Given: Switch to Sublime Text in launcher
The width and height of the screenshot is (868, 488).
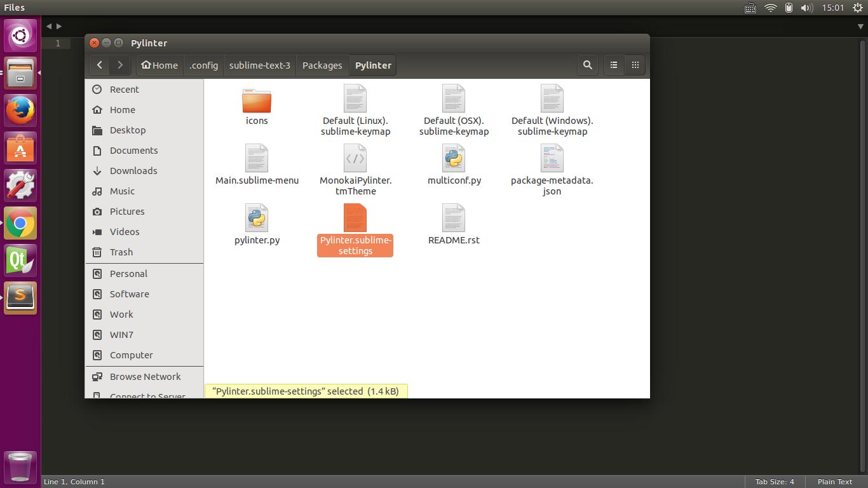Looking at the screenshot, I should (20, 298).
